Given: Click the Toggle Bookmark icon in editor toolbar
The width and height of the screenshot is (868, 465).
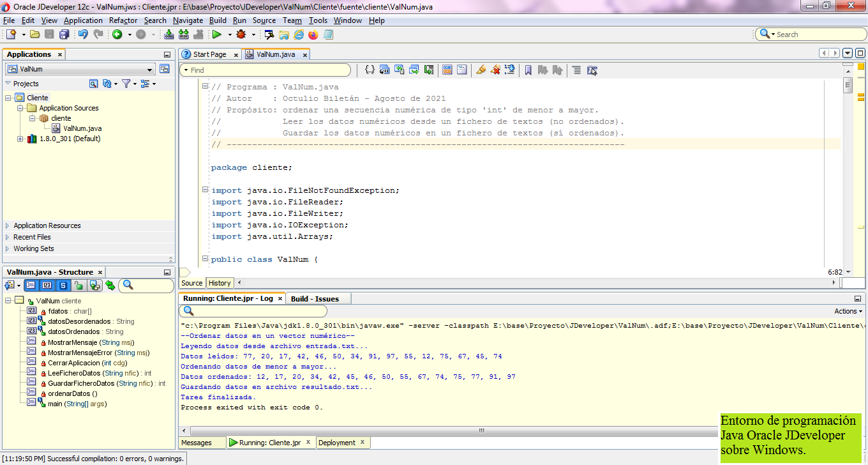Looking at the screenshot, I should [528, 70].
